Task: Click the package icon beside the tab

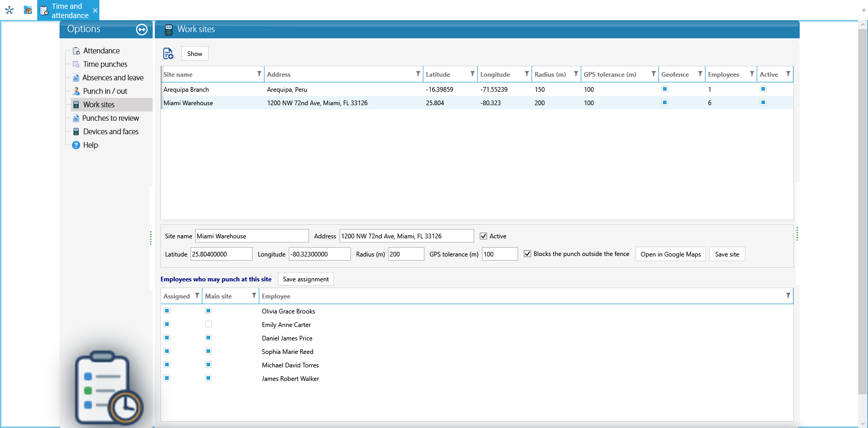Action: coord(28,10)
